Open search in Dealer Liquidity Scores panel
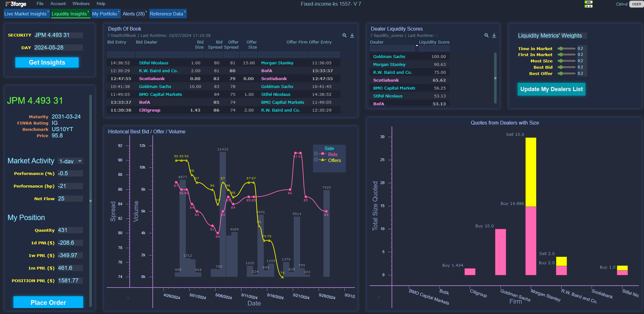The height and width of the screenshot is (314, 644). pyautogui.click(x=487, y=36)
